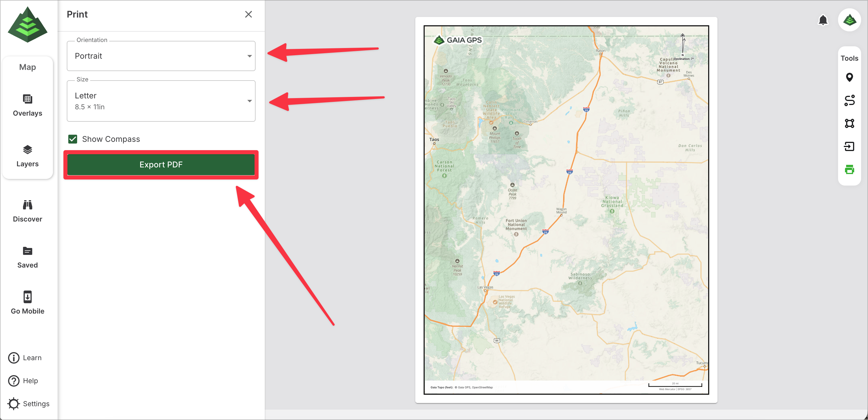Open the Gaia GPS profile avatar

[850, 20]
